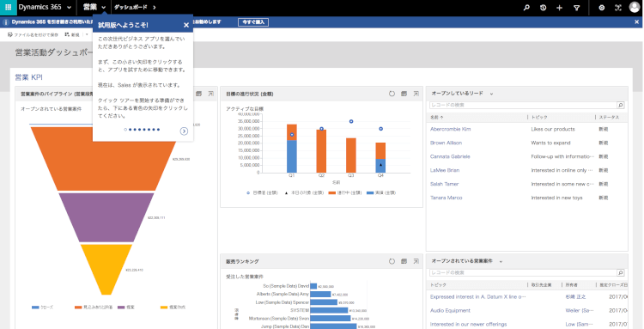Open the 営業 area dropdown in navigation bar
The height and width of the screenshot is (329, 644).
104,8
